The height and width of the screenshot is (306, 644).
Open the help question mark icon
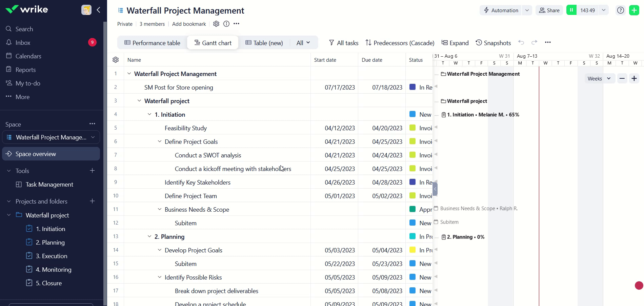620,10
